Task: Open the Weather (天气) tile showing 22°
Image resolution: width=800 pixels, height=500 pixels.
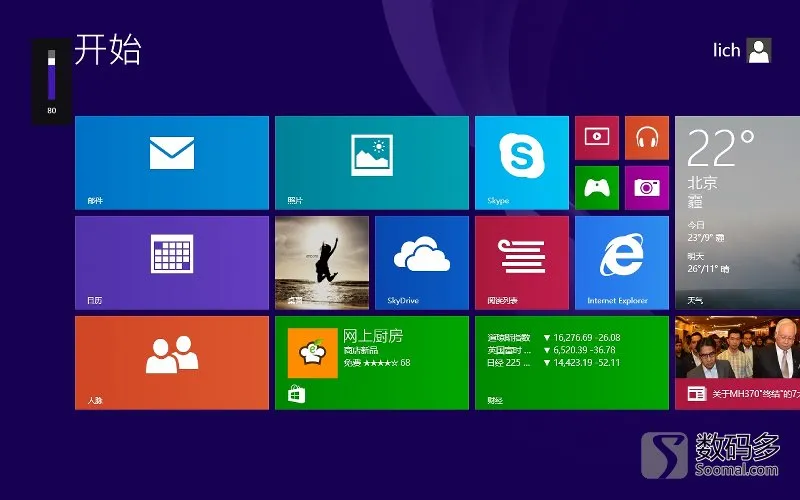Action: 737,213
